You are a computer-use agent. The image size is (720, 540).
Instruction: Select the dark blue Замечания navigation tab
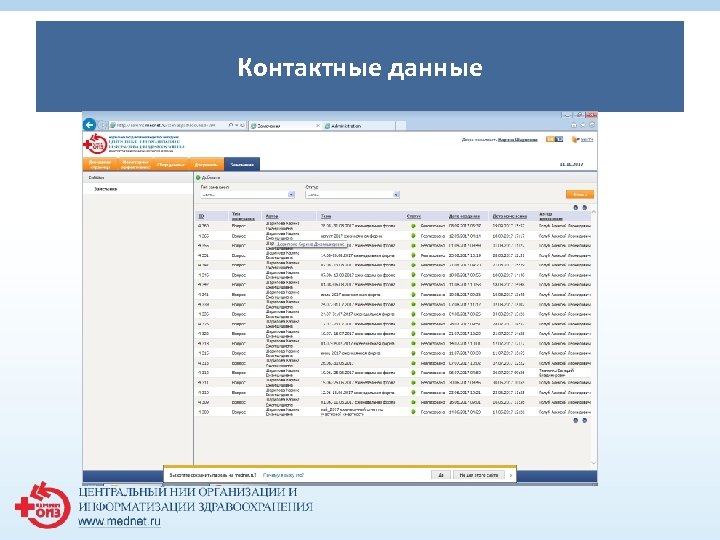coord(242,164)
